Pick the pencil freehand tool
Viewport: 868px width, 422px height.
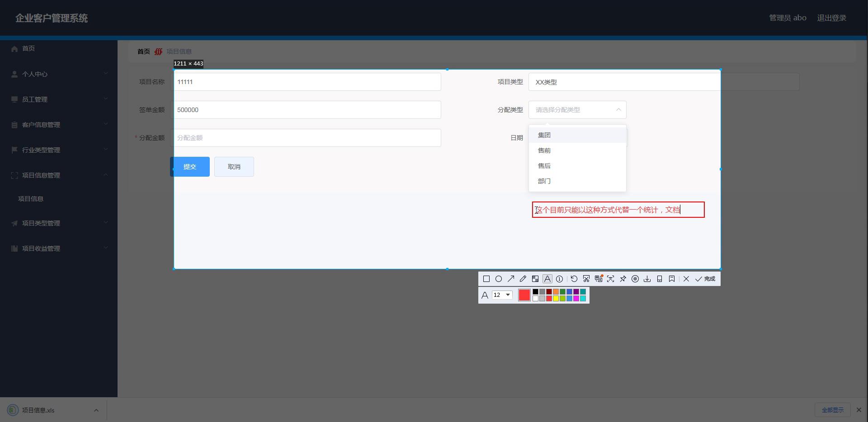point(523,279)
